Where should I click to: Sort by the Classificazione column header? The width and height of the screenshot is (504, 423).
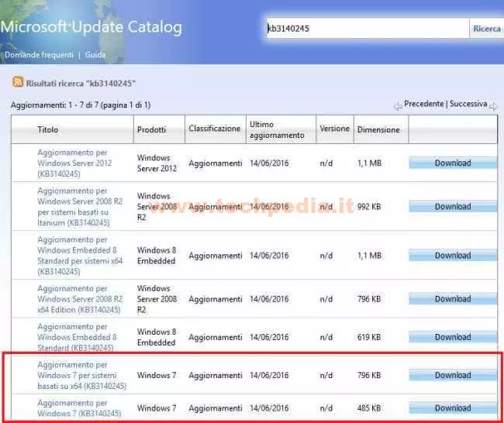pyautogui.click(x=214, y=129)
